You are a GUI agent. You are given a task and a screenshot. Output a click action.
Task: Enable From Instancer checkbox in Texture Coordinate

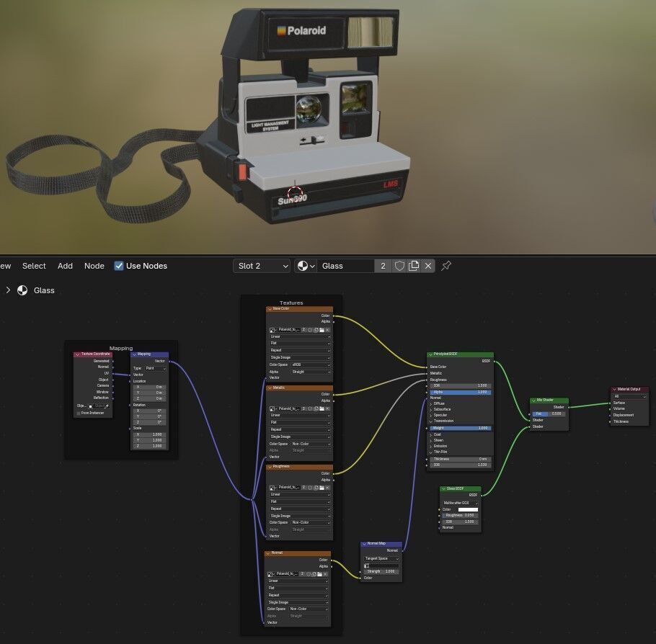click(79, 413)
